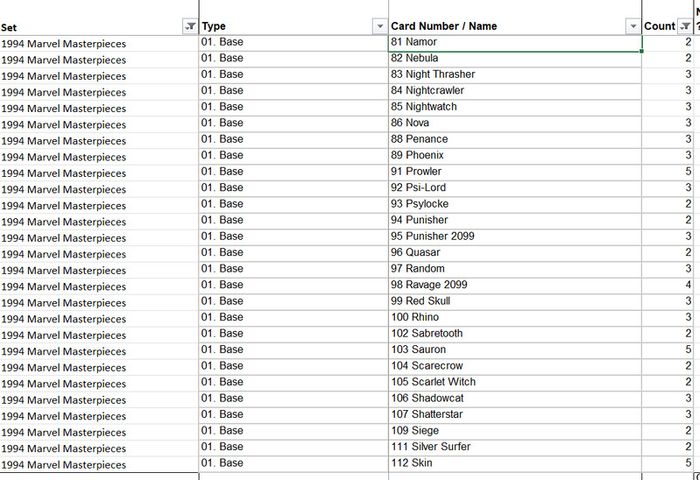Click the Set cell in the Rhino row
This screenshot has width=700, height=480.
coord(99,318)
